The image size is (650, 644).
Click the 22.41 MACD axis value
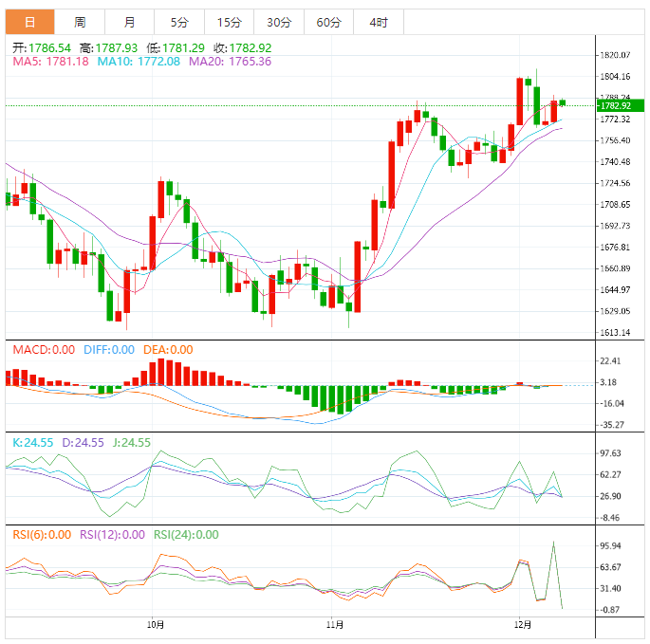(610, 361)
